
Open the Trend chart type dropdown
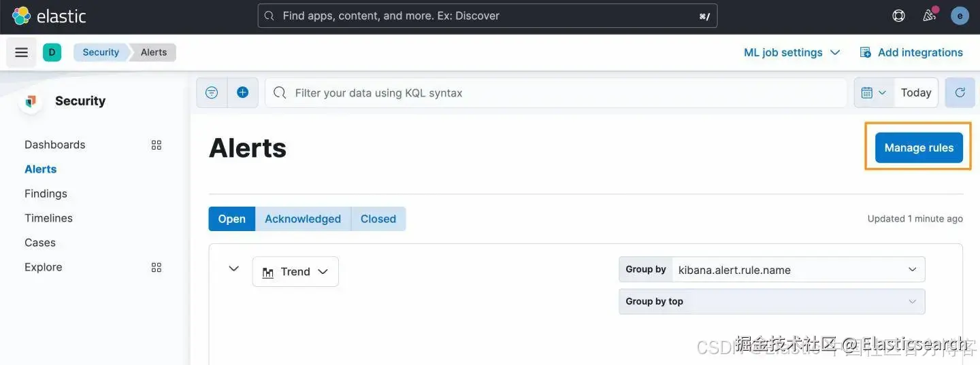pyautogui.click(x=295, y=271)
